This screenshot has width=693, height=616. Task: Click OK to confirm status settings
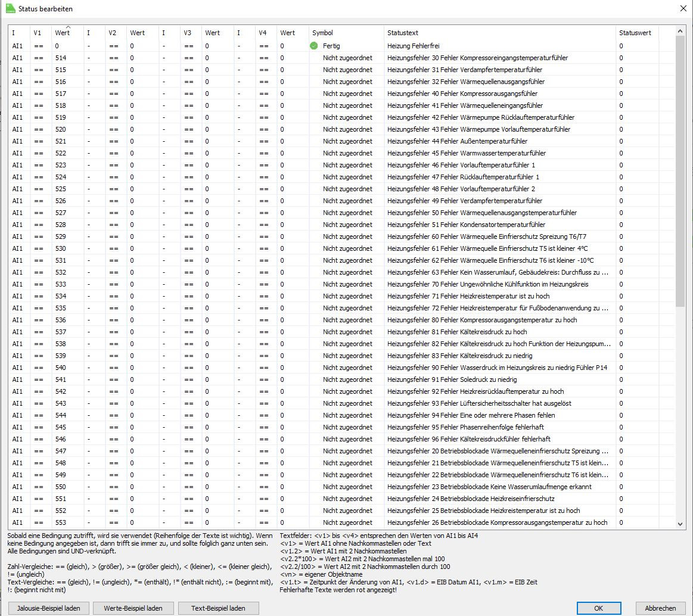[599, 608]
